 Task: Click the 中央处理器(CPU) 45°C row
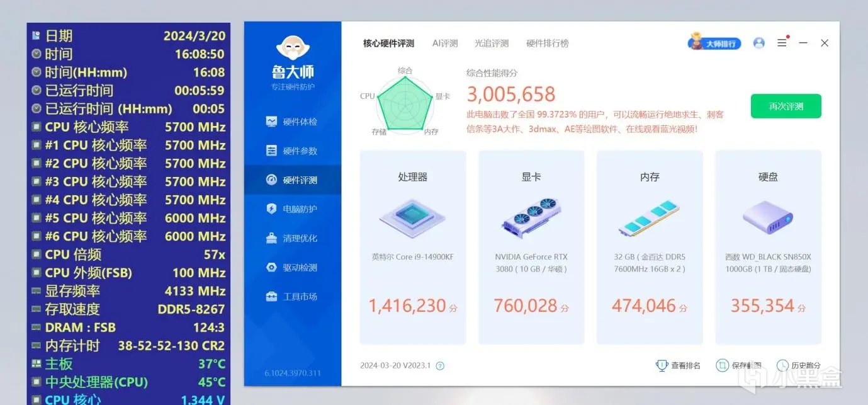128,382
